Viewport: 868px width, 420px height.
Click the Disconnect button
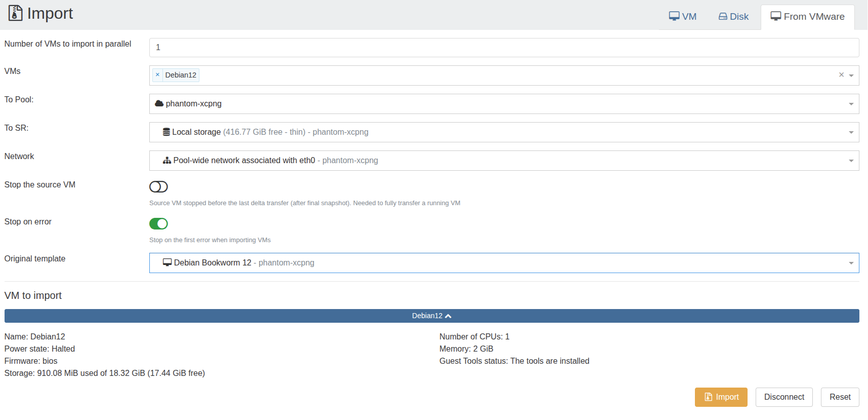click(783, 397)
